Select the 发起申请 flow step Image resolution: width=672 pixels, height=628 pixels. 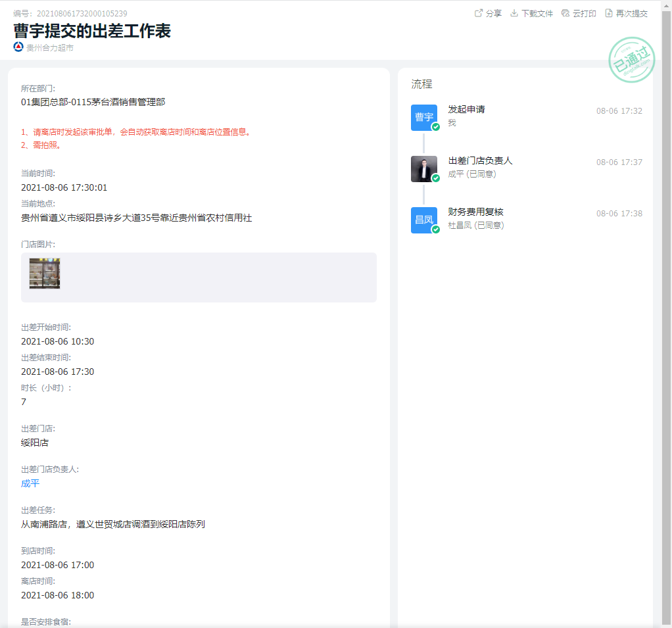466,109
